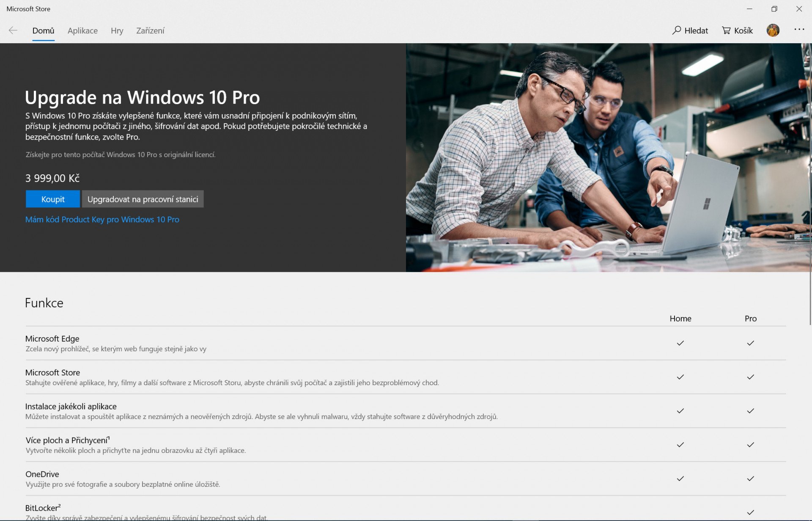Open the three-dot more options menu
The image size is (812, 521).
click(799, 29)
